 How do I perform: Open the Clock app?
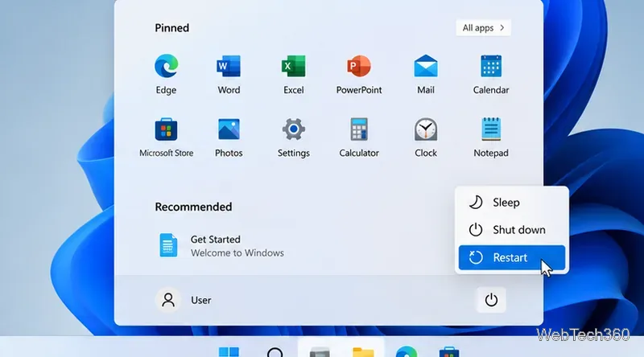pyautogui.click(x=426, y=137)
